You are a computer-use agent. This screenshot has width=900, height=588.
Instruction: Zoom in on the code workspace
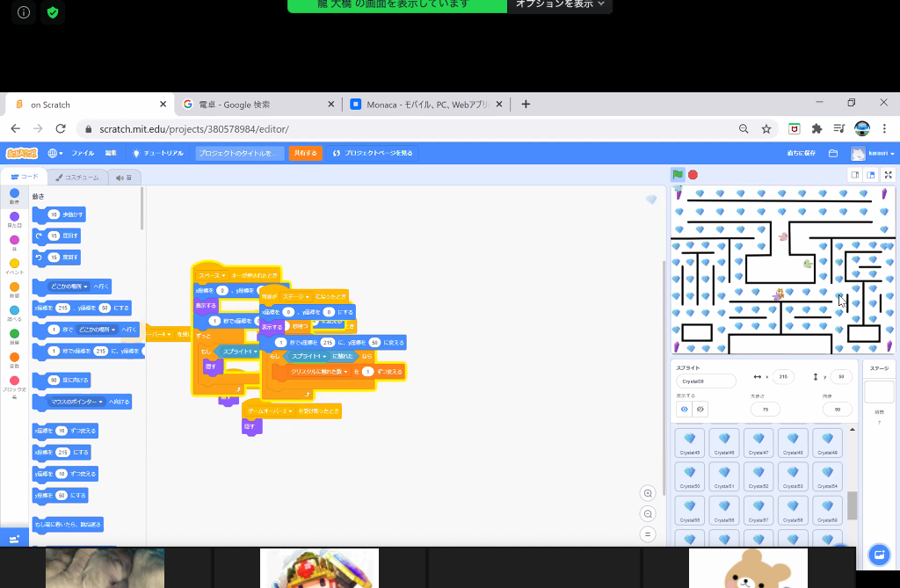coord(648,493)
